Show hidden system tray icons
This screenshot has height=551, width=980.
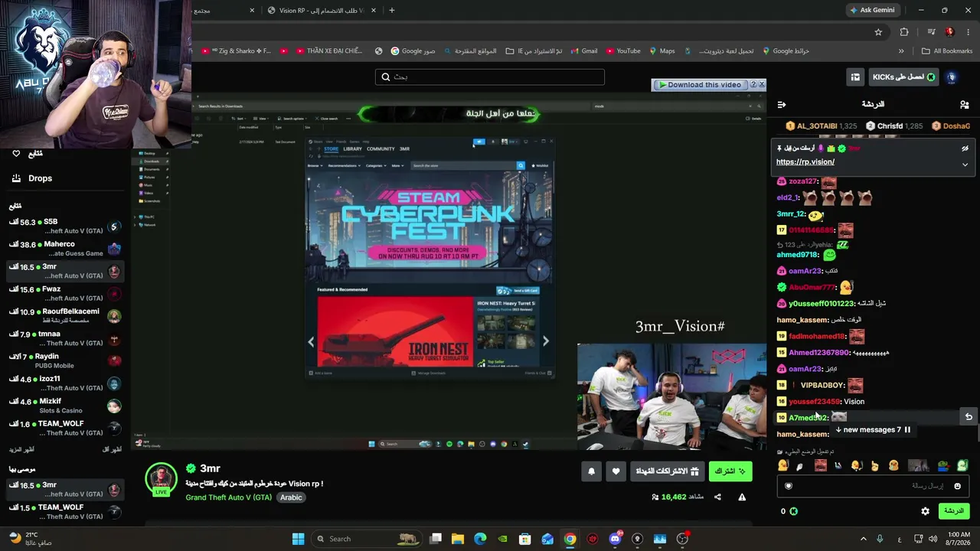[863, 539]
